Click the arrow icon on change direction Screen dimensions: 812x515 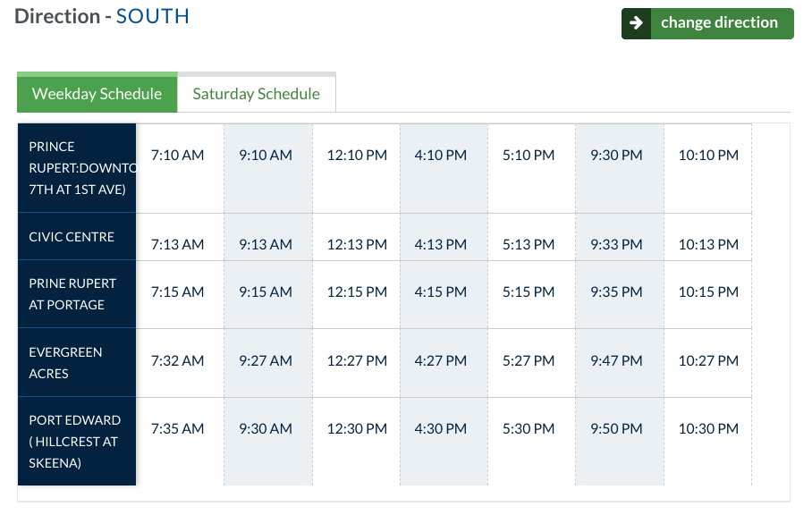pyautogui.click(x=636, y=23)
